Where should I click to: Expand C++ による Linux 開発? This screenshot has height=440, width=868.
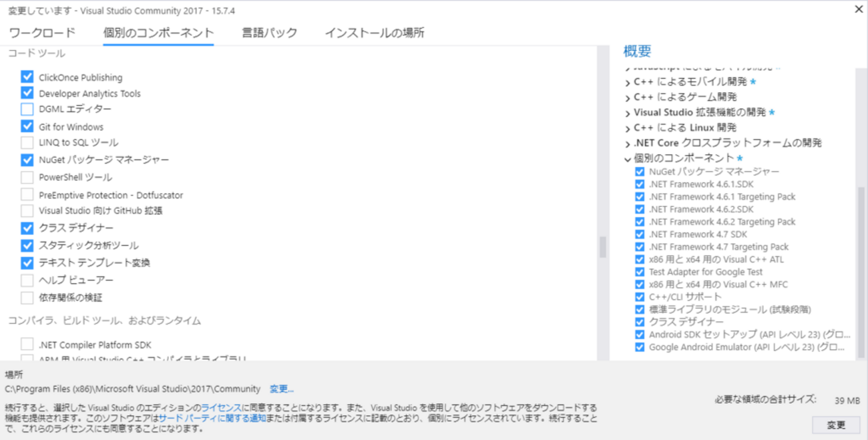click(x=628, y=128)
